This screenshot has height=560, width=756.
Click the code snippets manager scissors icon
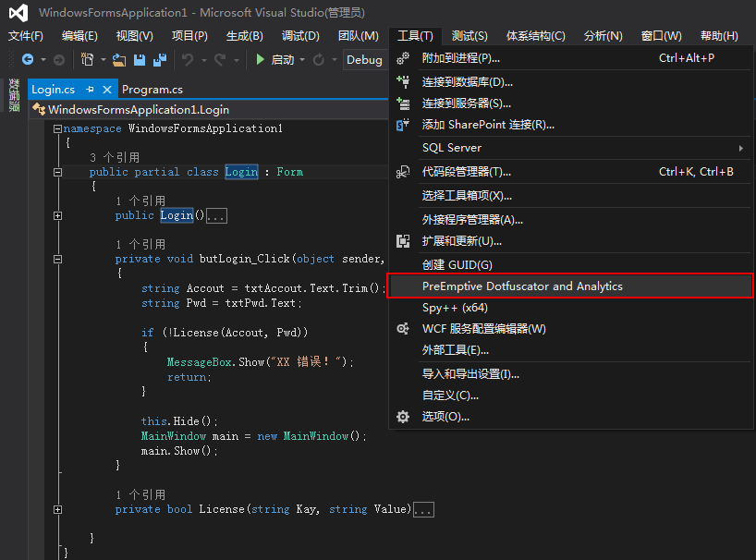tap(403, 172)
